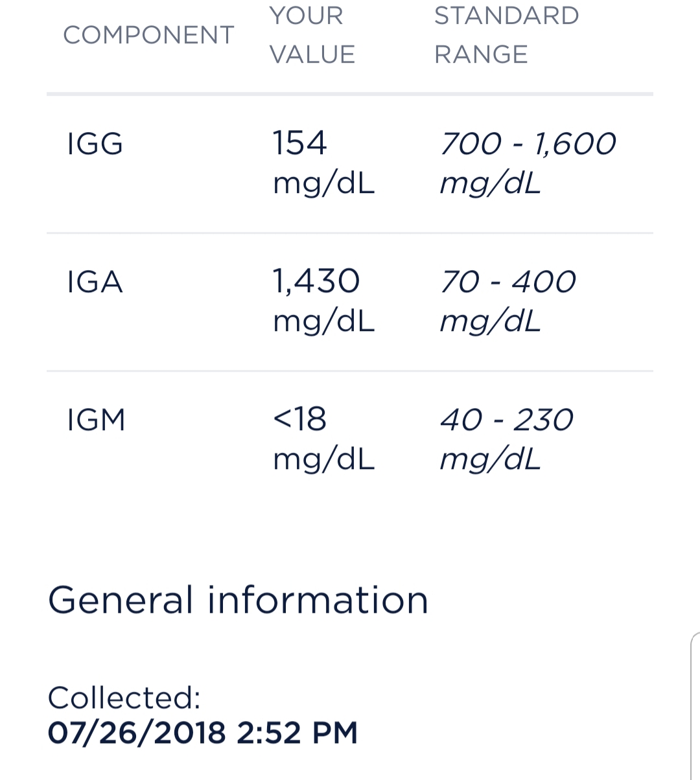Tap the mg/dL unit under <18
The width and height of the screenshot is (700, 780).
coord(323,459)
